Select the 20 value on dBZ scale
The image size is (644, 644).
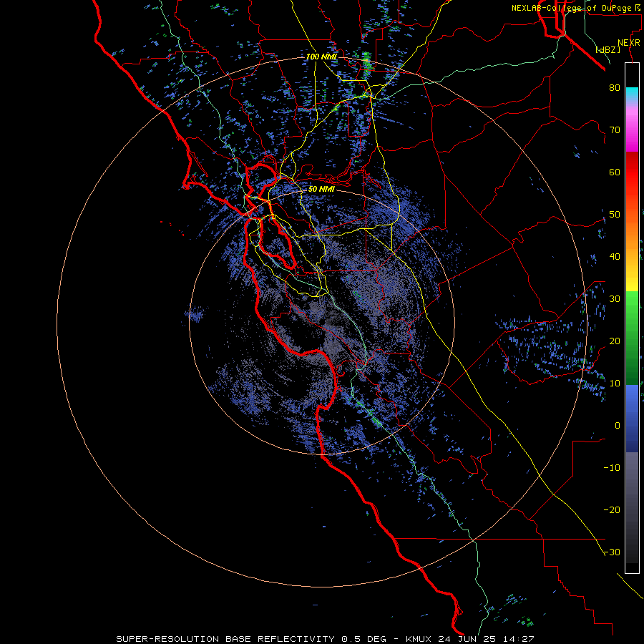[x=615, y=341]
